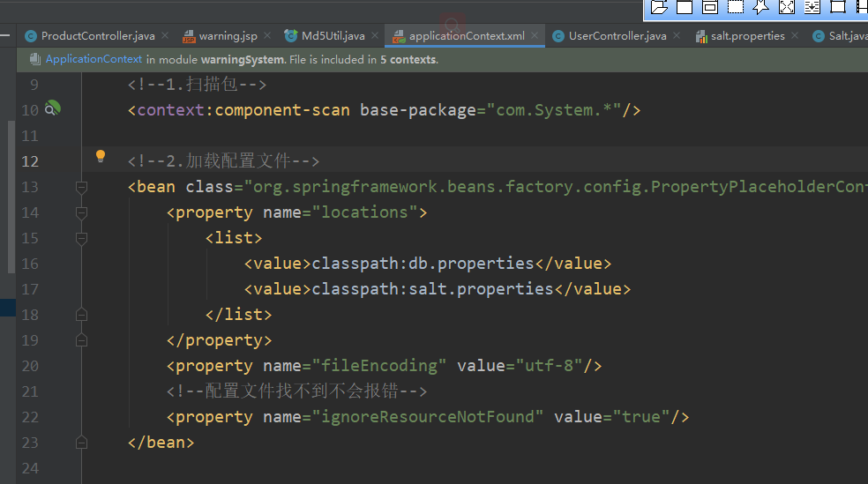Collapse the list element fold on line 15
The width and height of the screenshot is (868, 484).
81,238
